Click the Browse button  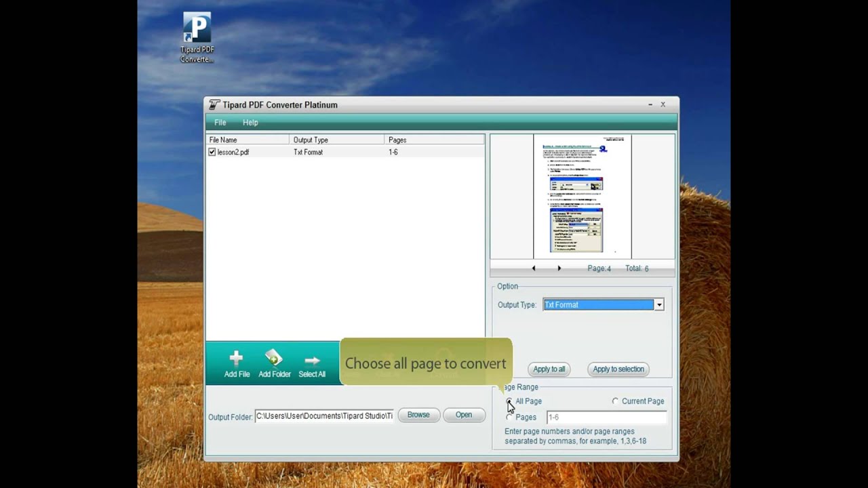pos(418,415)
